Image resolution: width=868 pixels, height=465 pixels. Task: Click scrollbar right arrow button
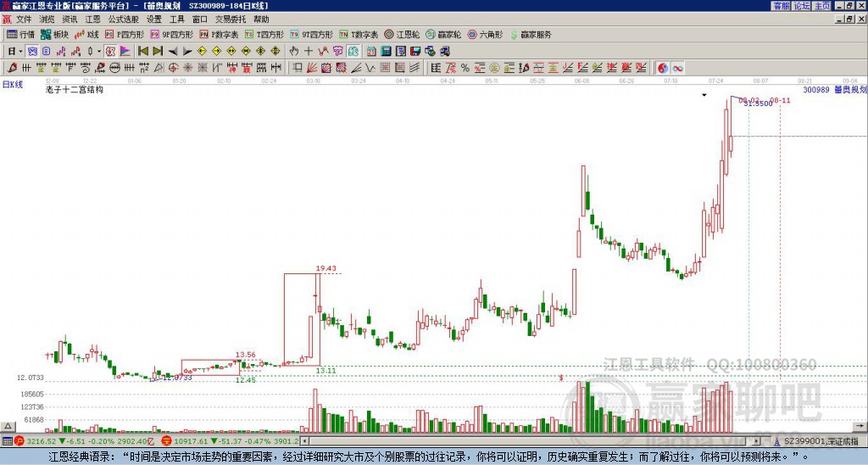click(x=757, y=441)
